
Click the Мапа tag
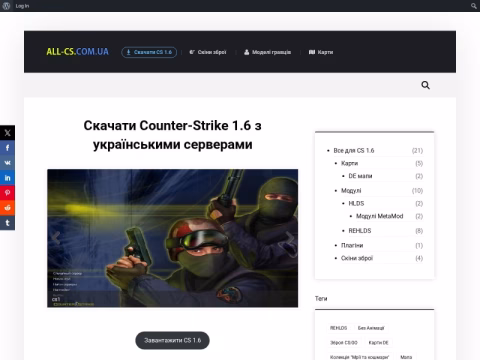click(x=406, y=357)
